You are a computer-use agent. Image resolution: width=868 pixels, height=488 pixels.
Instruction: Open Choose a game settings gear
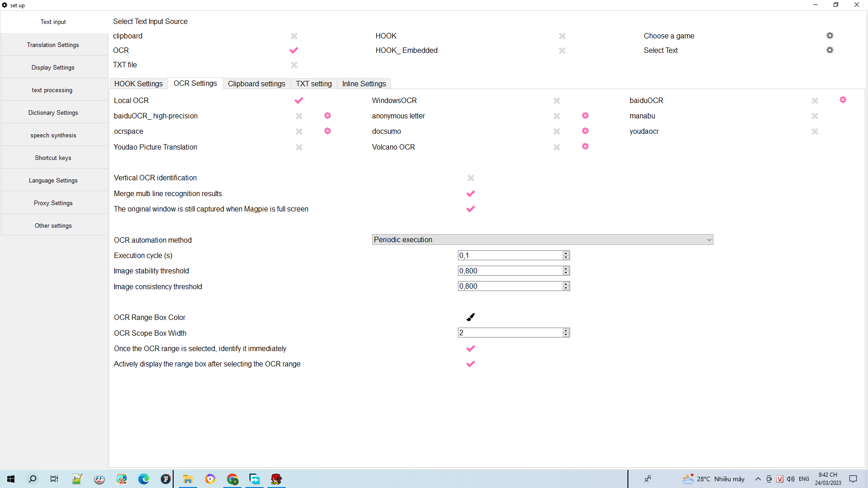point(830,35)
